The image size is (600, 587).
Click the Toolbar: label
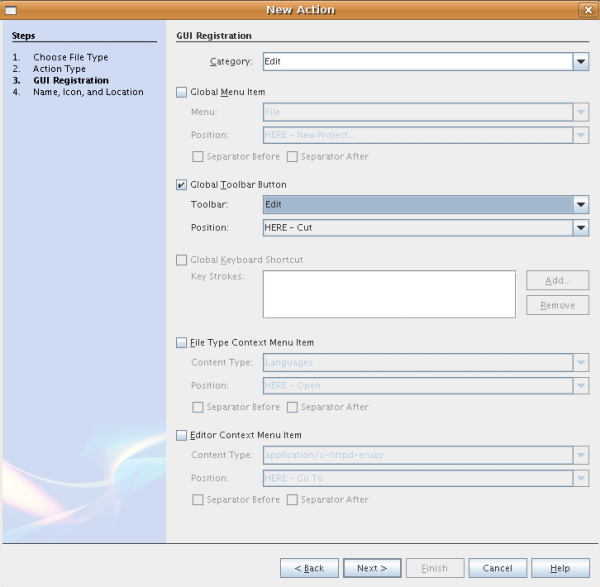pos(209,205)
